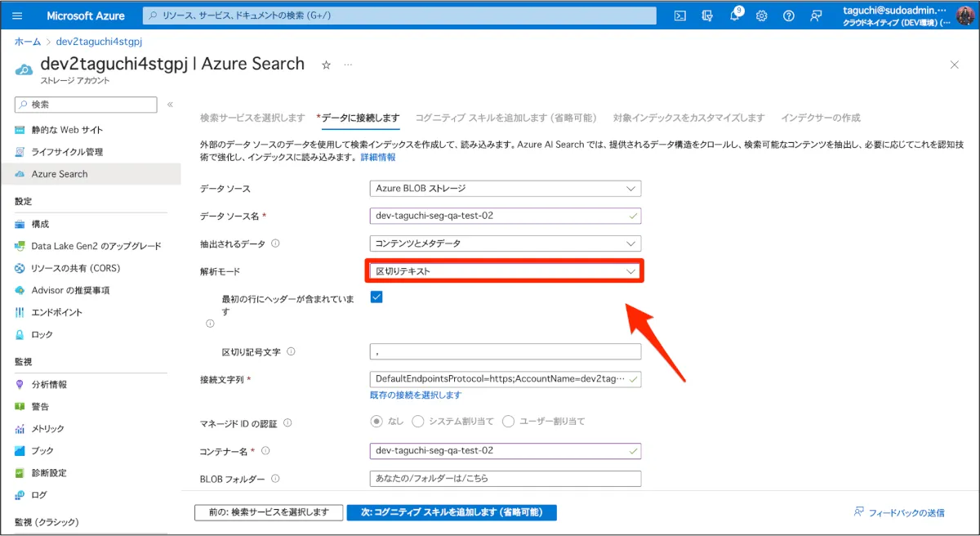980x536 pixels.
Task: Click the info icon next to マネージド ID の認証
Action: point(287,423)
